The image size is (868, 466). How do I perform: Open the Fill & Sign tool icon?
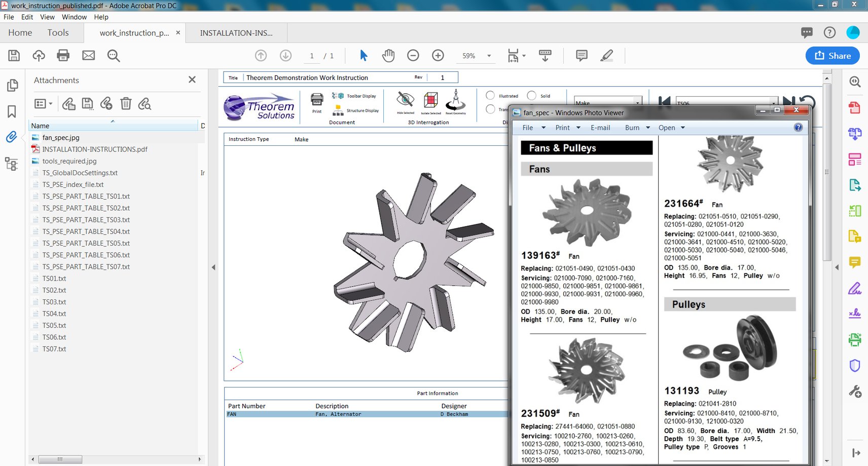tap(855, 288)
